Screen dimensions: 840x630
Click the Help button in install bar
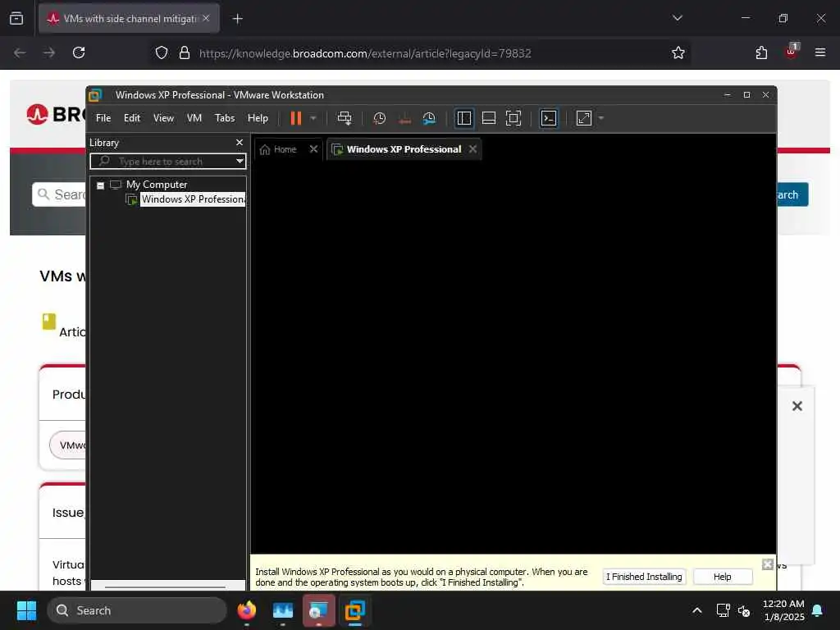722,577
